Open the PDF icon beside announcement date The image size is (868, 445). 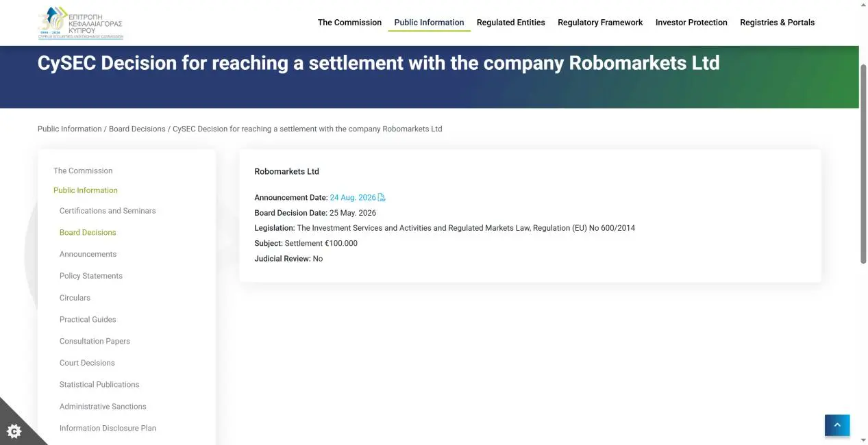coord(382,198)
